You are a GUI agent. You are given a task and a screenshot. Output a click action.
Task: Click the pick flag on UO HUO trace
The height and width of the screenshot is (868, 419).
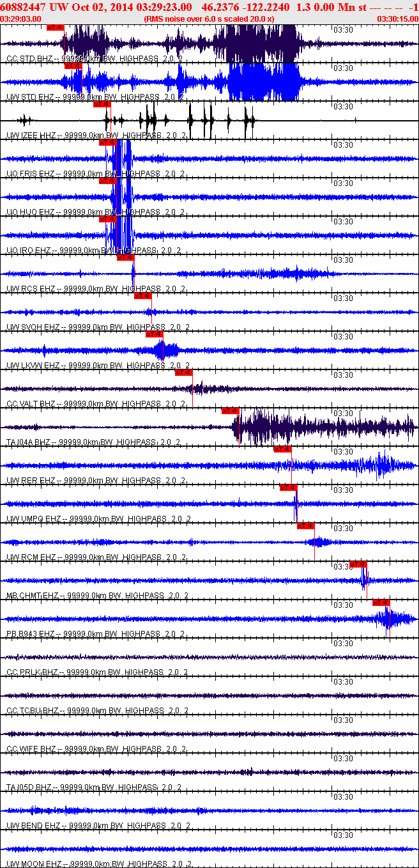(x=108, y=181)
